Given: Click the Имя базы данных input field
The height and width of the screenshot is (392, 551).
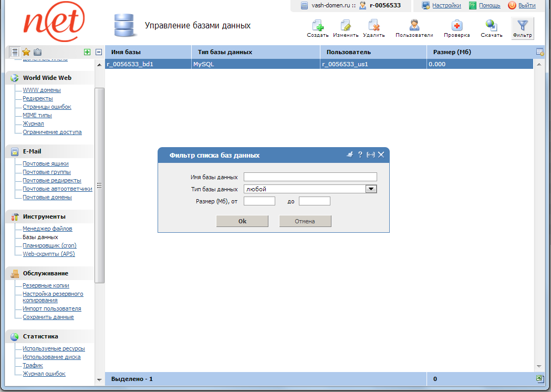Looking at the screenshot, I should pyautogui.click(x=310, y=177).
